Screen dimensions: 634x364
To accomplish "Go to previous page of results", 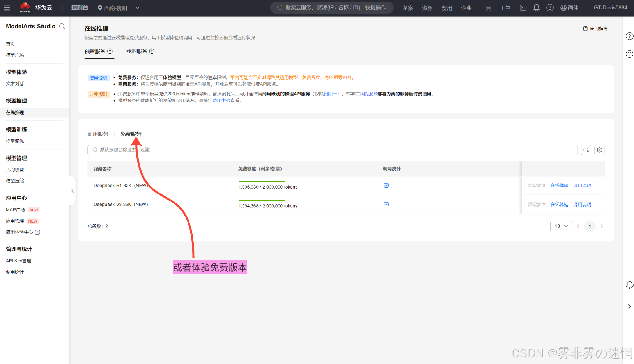I will pos(578,226).
